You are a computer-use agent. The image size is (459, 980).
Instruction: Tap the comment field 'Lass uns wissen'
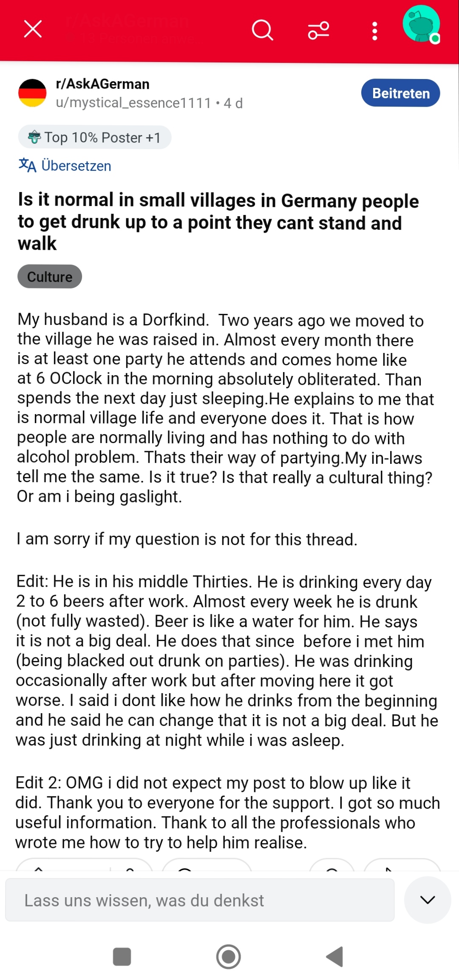point(200,900)
